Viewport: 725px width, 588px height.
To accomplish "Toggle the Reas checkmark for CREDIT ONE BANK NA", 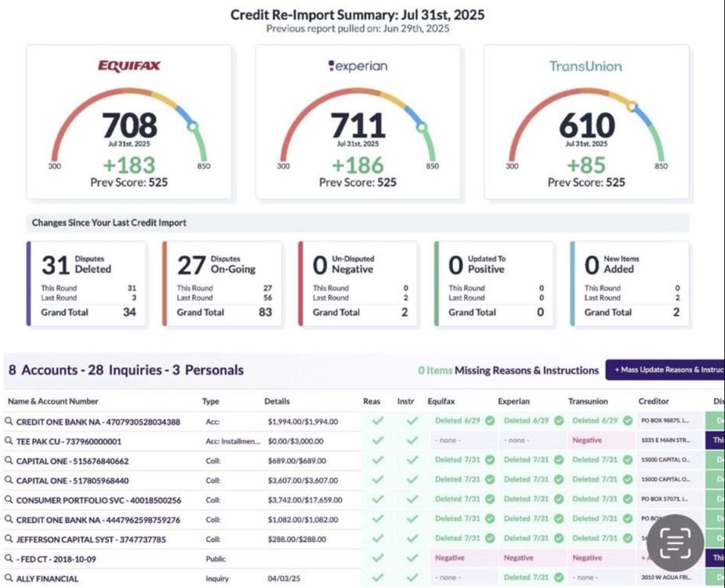I will (377, 420).
